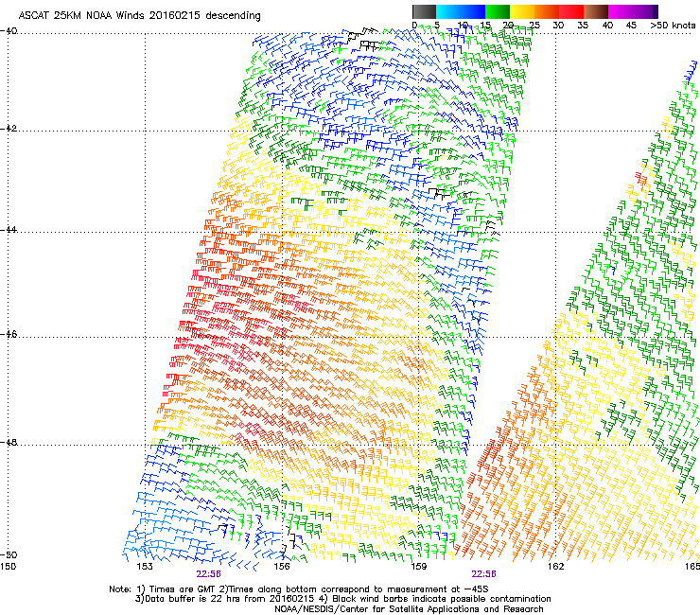Screen dimensions: 700x615
Task: Click the longitude label '165'
Action: [x=692, y=567]
